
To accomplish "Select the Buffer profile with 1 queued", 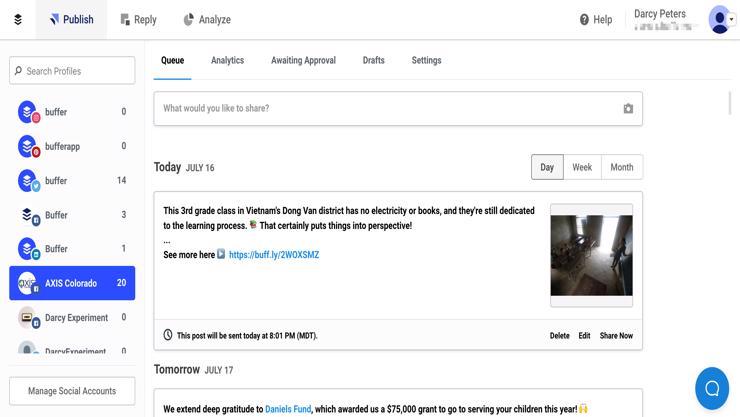I will pyautogui.click(x=72, y=249).
